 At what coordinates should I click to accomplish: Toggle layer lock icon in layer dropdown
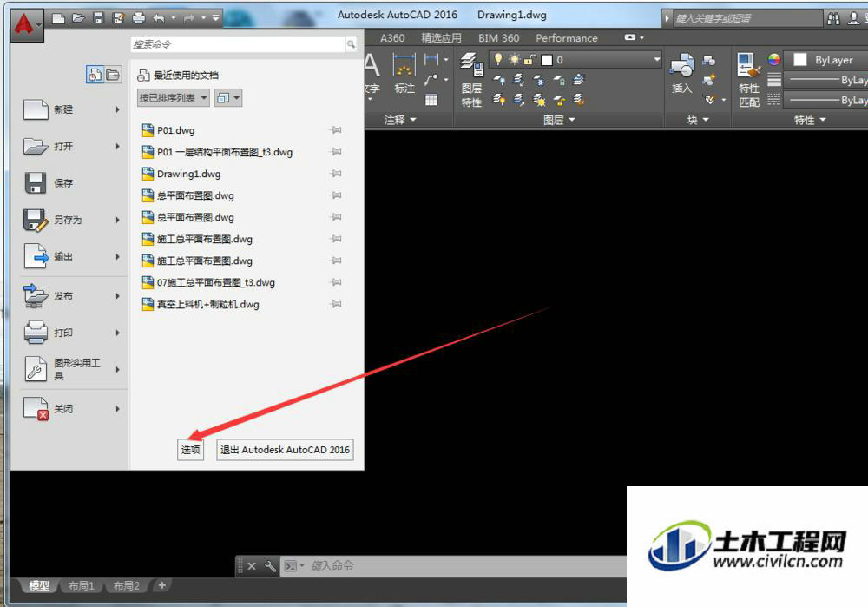point(530,59)
